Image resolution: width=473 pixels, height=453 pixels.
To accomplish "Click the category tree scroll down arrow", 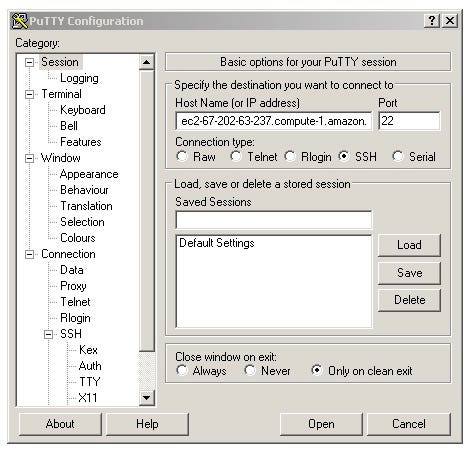I will [146, 398].
